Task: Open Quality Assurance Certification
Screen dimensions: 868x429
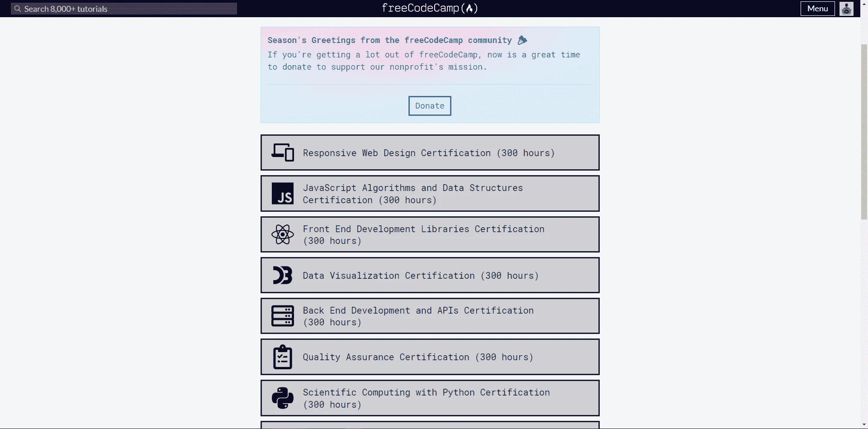Action: (430, 357)
